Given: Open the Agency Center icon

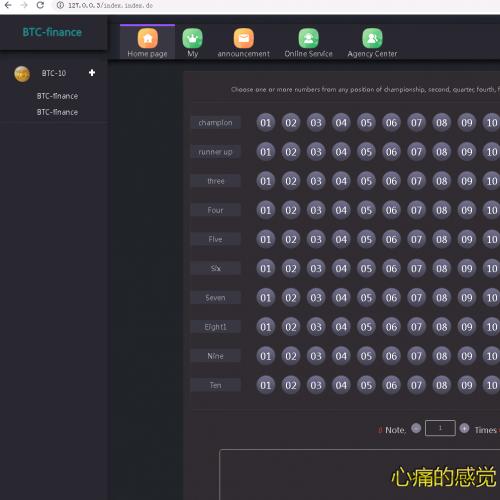Looking at the screenshot, I should pos(372,38).
